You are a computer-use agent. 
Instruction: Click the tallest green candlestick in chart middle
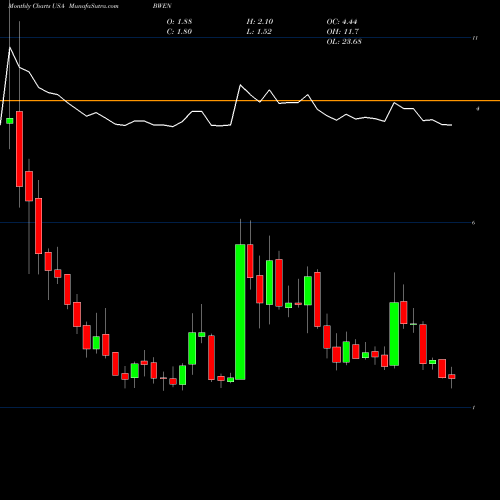(x=240, y=312)
